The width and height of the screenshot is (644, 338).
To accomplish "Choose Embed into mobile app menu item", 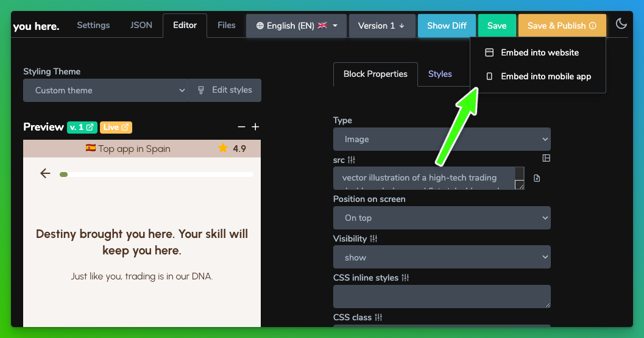I will [x=538, y=76].
